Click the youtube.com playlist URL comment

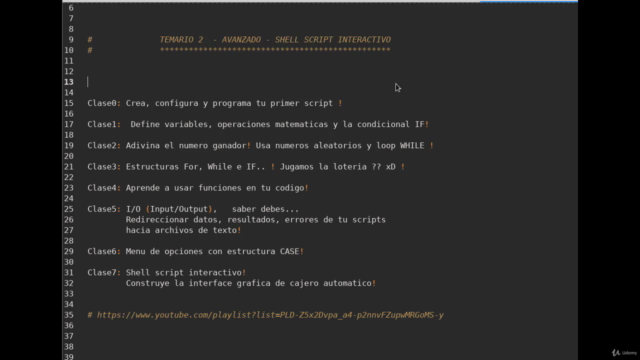click(x=265, y=315)
